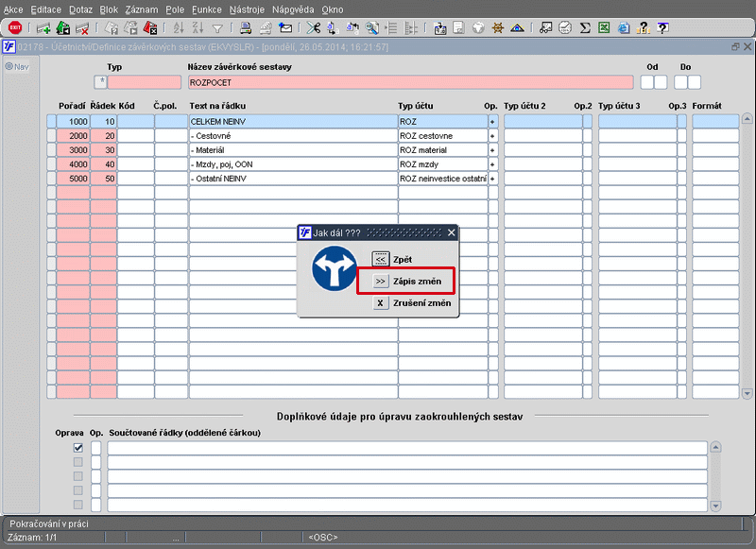Click the triangle eye icon
The image size is (756, 549).
pos(517,28)
